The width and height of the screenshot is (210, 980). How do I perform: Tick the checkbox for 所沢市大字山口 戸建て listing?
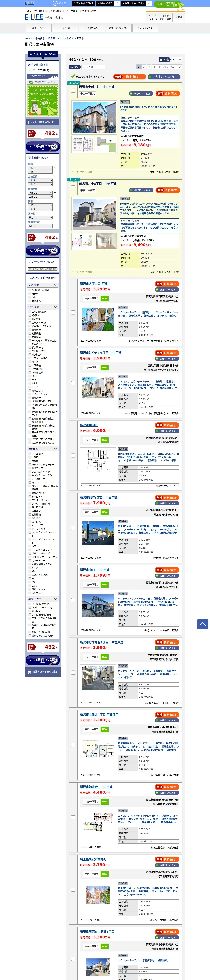coord(73,312)
